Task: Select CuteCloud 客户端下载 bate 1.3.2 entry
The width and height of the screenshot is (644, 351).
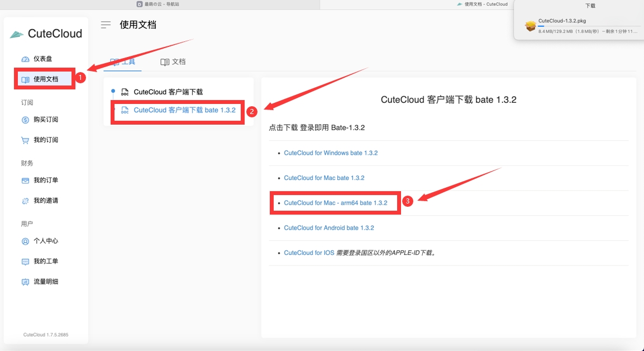Action: coord(184,110)
